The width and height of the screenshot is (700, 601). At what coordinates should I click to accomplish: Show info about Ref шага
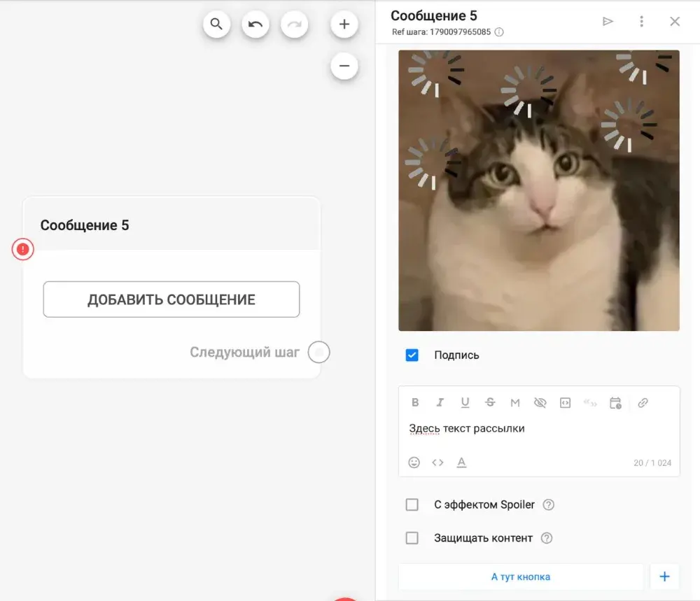[x=499, y=32]
